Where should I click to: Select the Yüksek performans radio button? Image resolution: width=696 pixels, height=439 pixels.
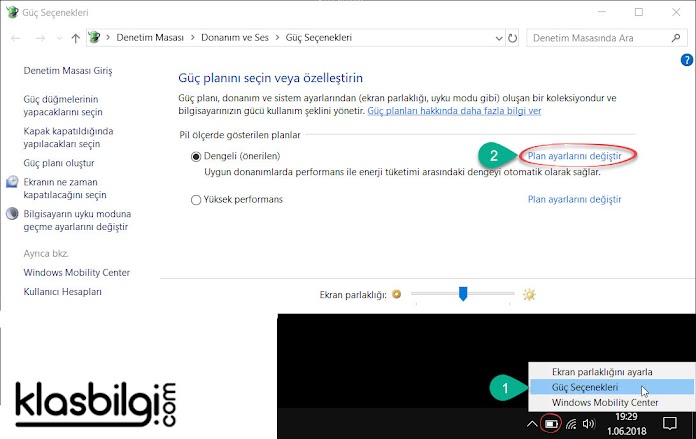click(196, 200)
